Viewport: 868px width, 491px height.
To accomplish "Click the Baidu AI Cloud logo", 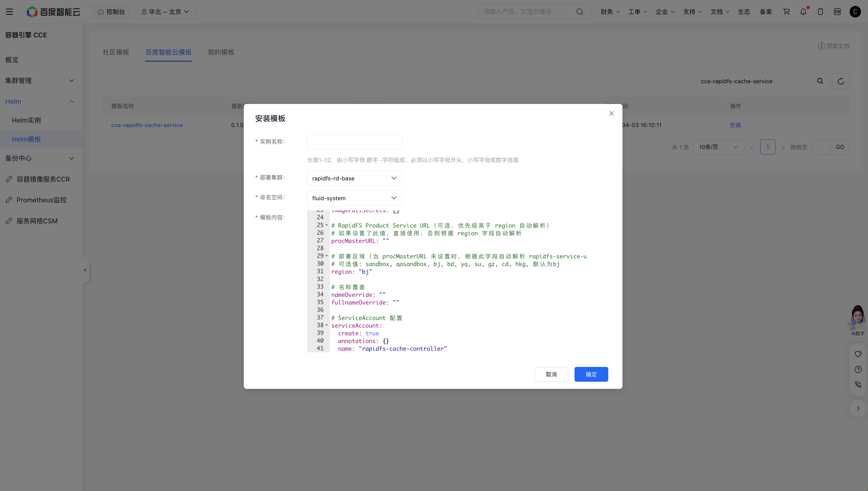I will [x=53, y=12].
